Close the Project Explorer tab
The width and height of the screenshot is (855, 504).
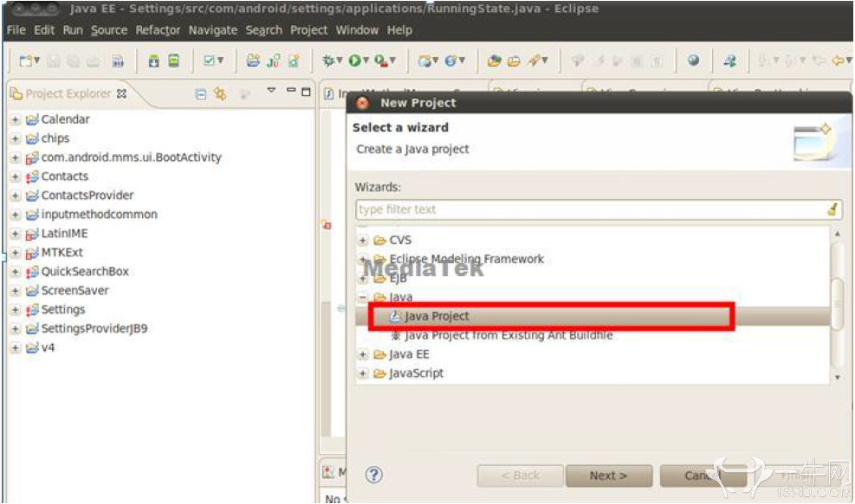(x=121, y=94)
